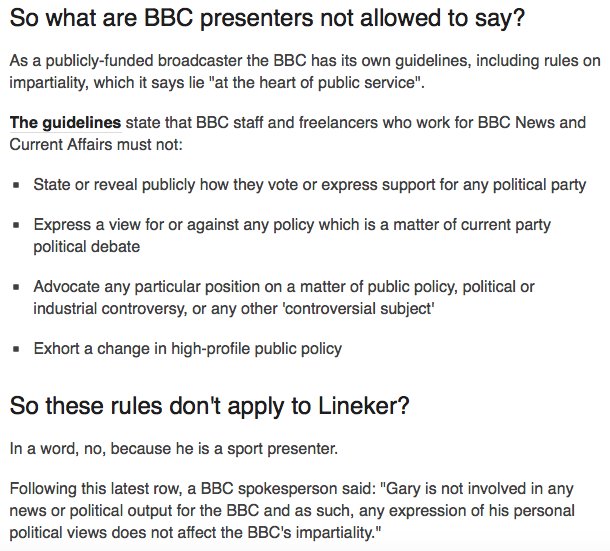
Task: Click the phrase "at the heart of public service"
Action: click(x=314, y=82)
